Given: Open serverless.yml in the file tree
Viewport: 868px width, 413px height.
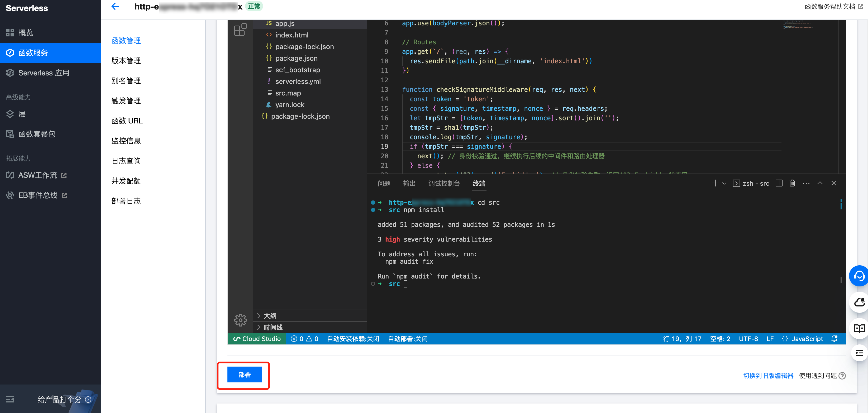Looking at the screenshot, I should (x=298, y=81).
